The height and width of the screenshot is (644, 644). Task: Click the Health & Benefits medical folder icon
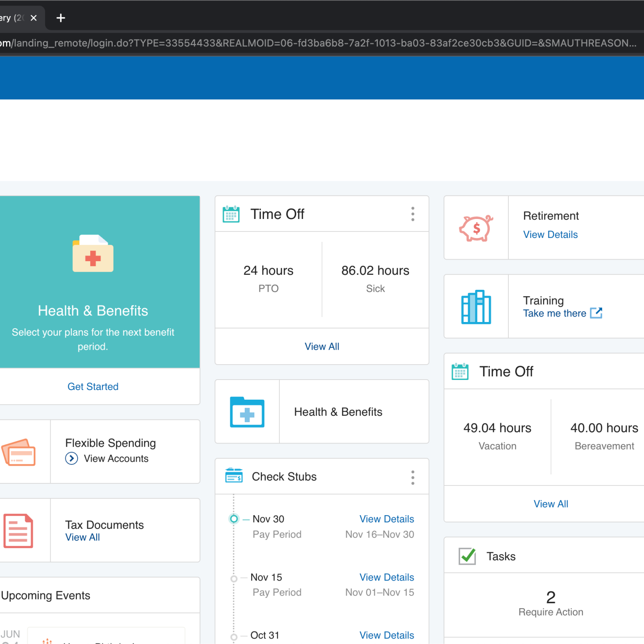click(93, 254)
